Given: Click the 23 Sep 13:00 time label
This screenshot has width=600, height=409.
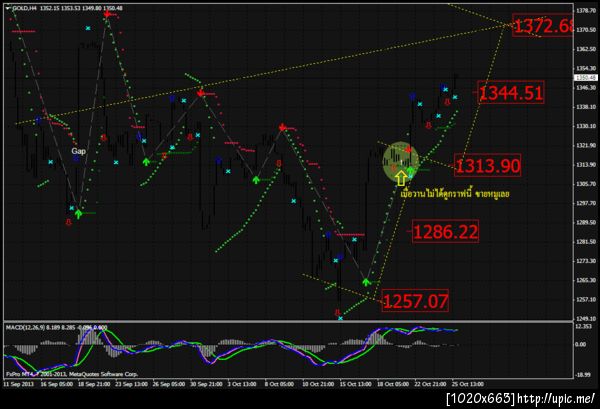Looking at the screenshot, I should coord(131,384).
